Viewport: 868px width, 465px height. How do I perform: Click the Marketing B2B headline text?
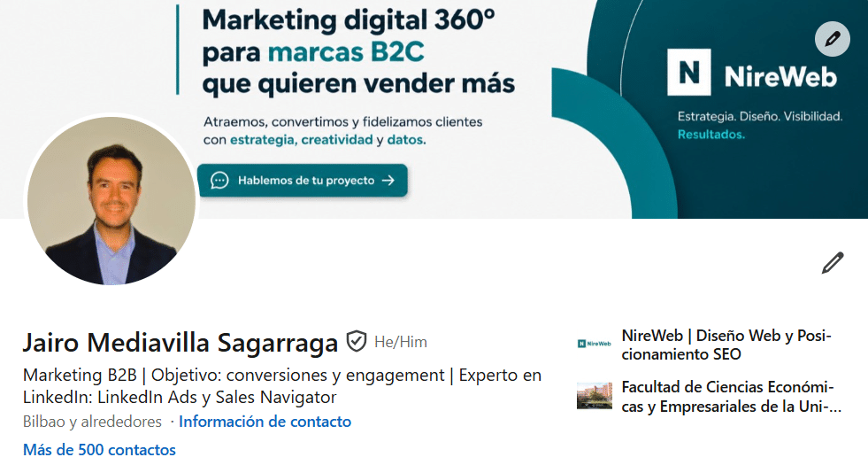pos(281,386)
